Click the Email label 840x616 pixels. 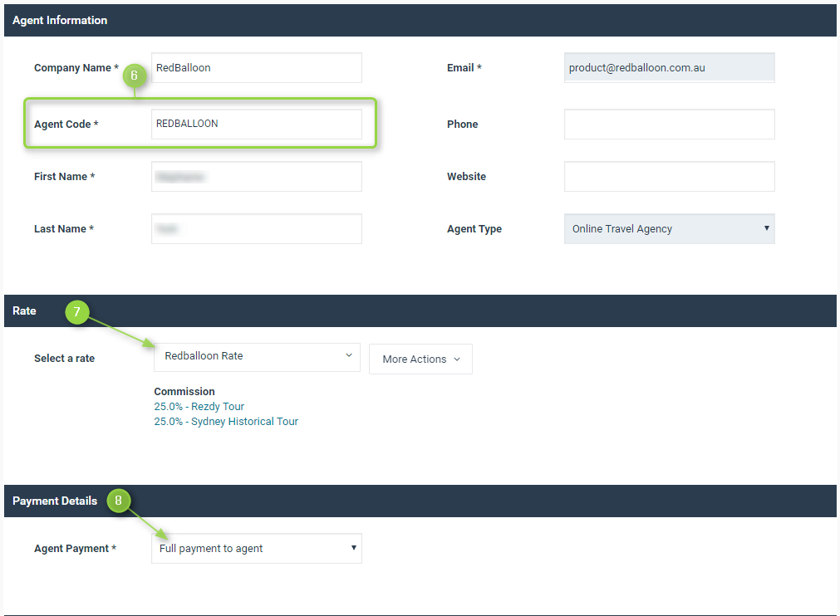(x=464, y=68)
